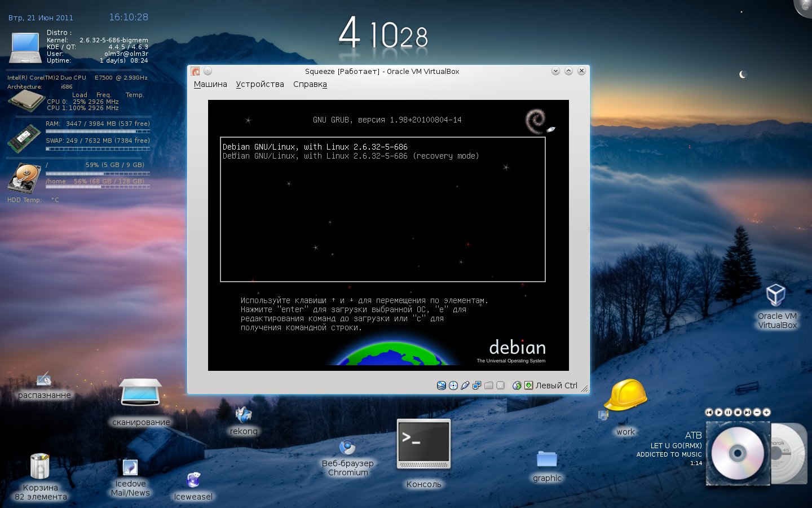Click the RAM usage bar

pos(98,132)
